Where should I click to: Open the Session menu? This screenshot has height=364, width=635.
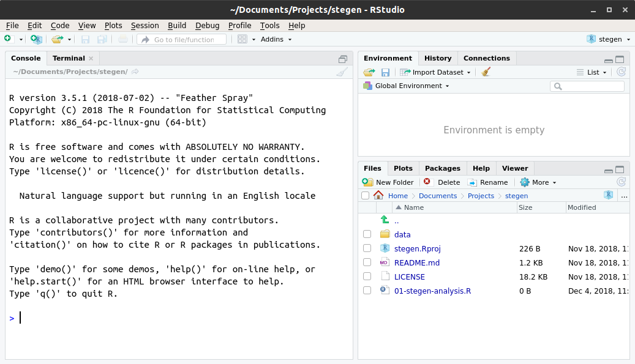tap(145, 26)
